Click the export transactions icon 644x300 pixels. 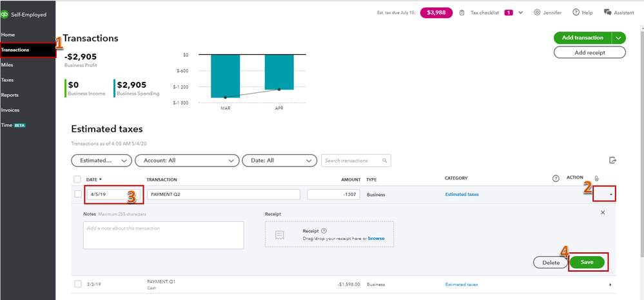click(x=612, y=160)
